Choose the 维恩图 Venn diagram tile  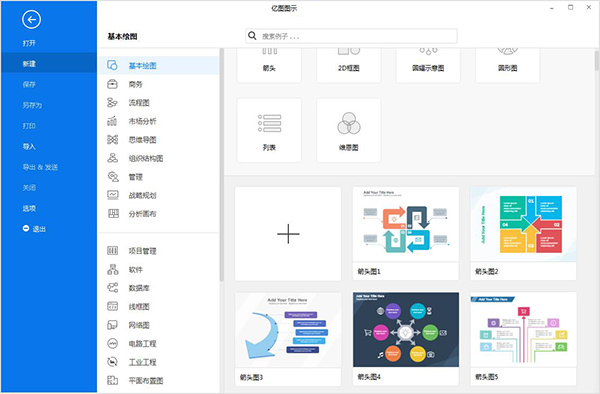pyautogui.click(x=349, y=130)
